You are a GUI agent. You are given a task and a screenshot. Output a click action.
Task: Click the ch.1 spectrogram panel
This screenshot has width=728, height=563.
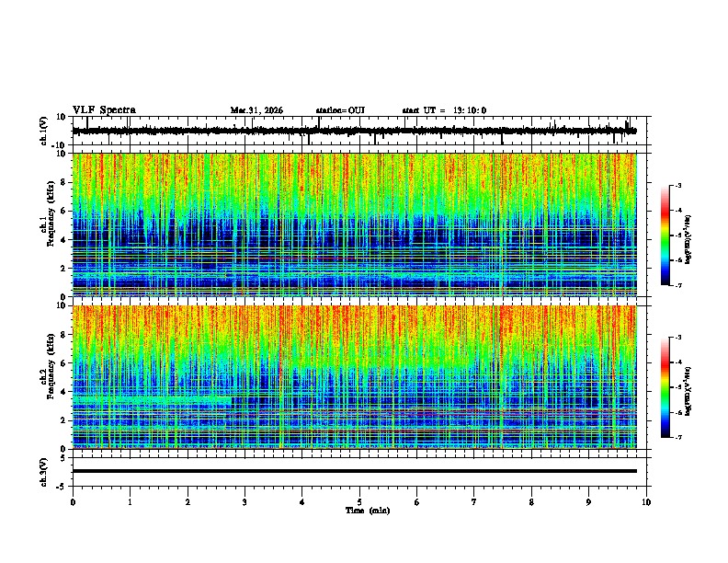pyautogui.click(x=355, y=224)
